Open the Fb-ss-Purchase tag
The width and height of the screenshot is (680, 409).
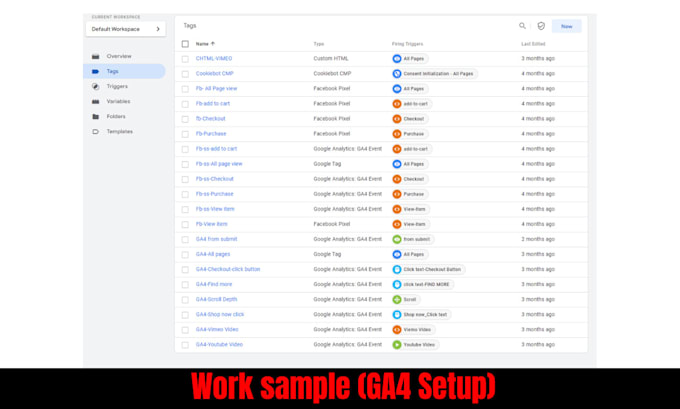click(x=215, y=194)
